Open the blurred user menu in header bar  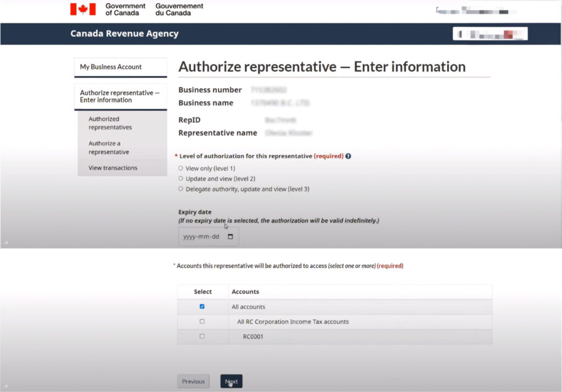pyautogui.click(x=490, y=34)
